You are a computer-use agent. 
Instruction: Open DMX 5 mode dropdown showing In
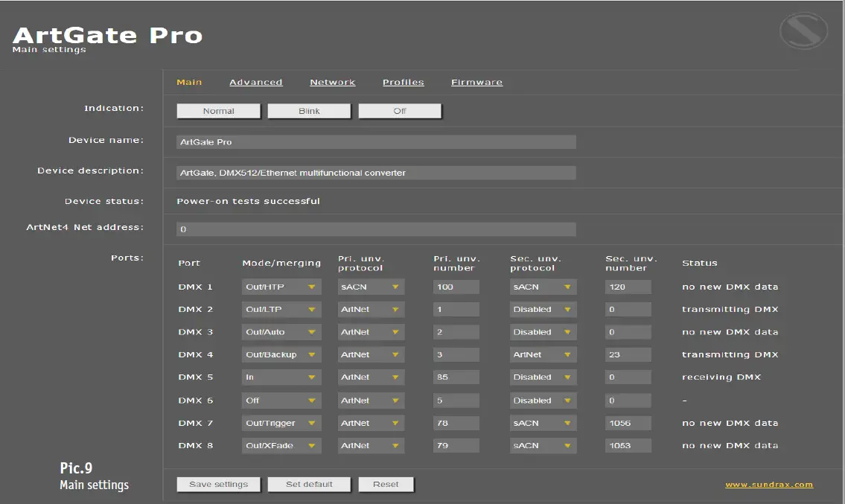(281, 377)
